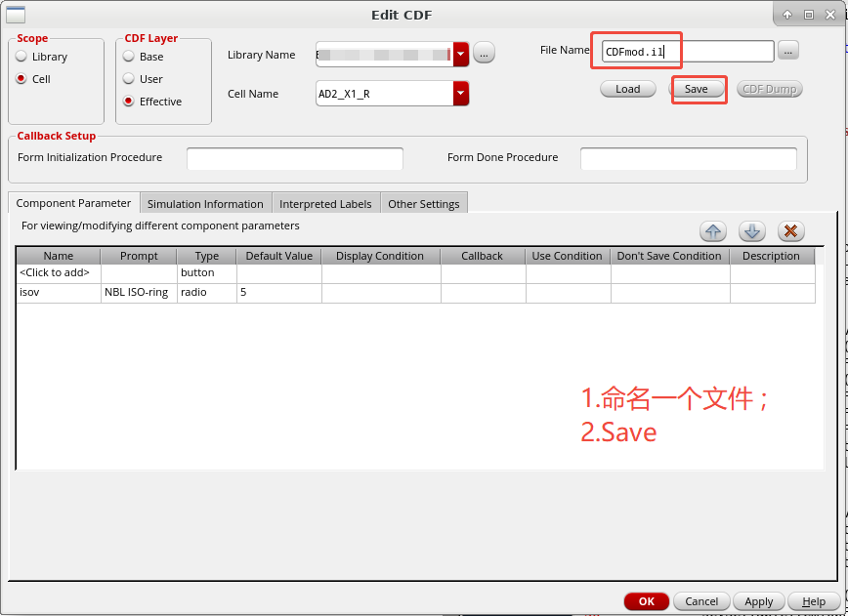The height and width of the screenshot is (616, 848).
Task: Maximize the Edit CDF window
Action: (x=809, y=15)
